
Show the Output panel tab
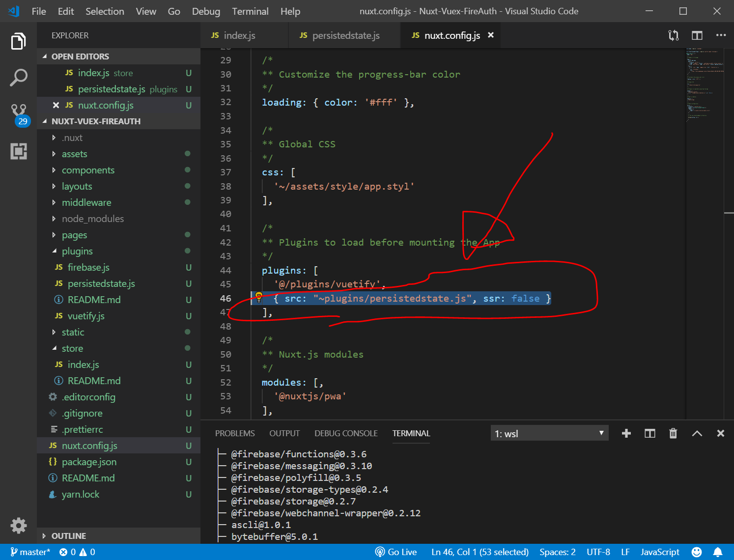pyautogui.click(x=284, y=433)
